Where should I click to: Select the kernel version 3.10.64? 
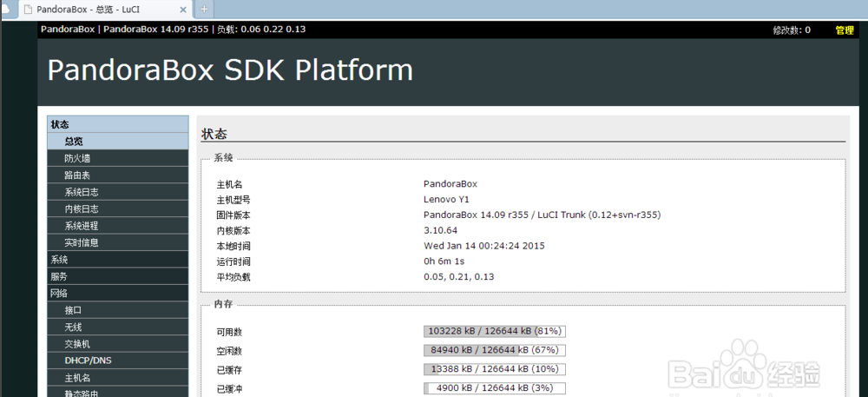point(441,230)
